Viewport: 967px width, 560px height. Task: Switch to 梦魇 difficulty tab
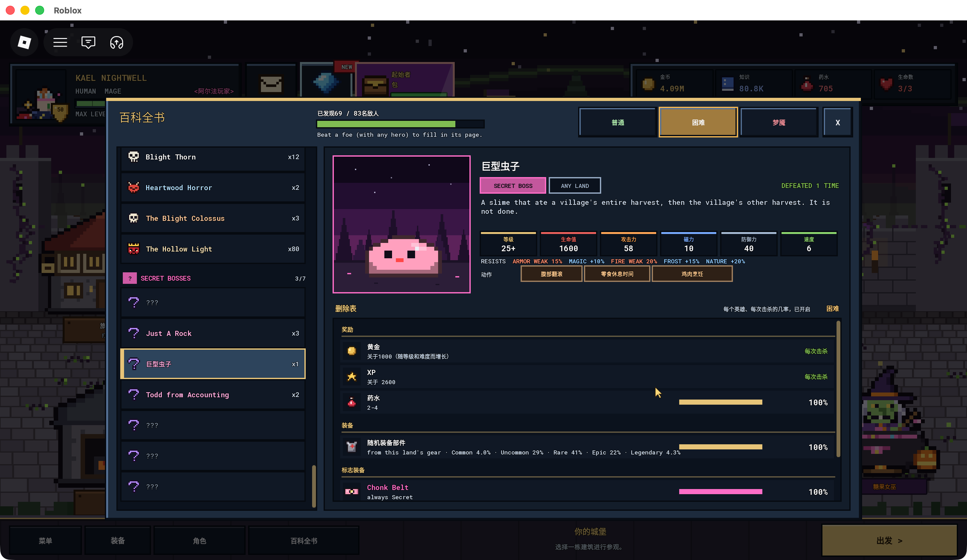point(779,122)
